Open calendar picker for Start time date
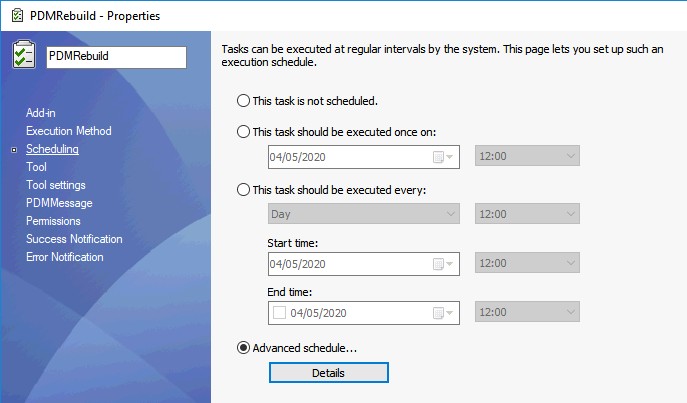687x403 pixels. coord(442,265)
